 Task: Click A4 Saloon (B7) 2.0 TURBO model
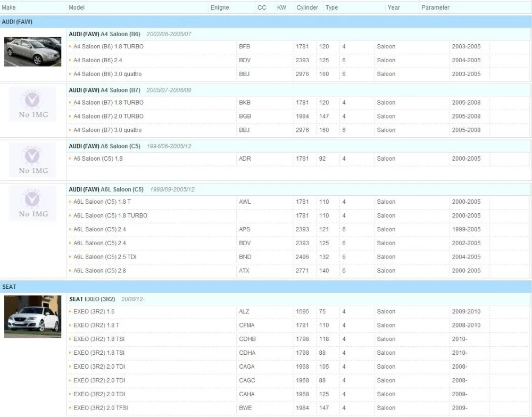109,116
